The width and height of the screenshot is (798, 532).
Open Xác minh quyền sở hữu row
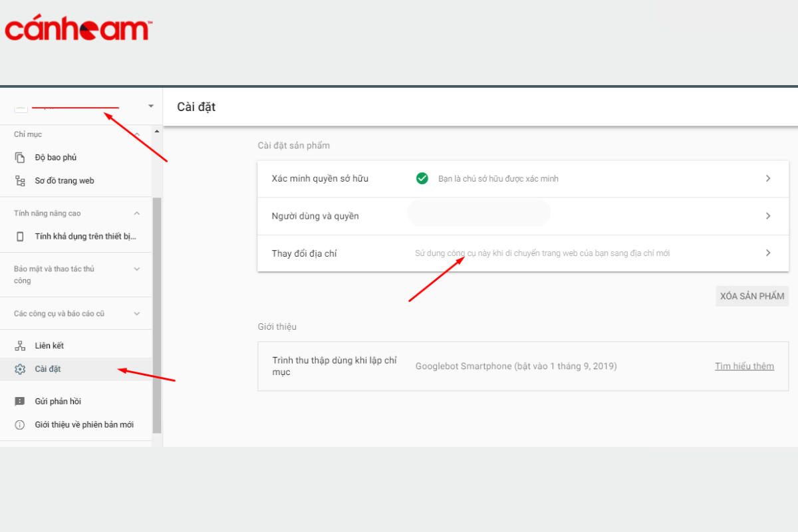[523, 179]
